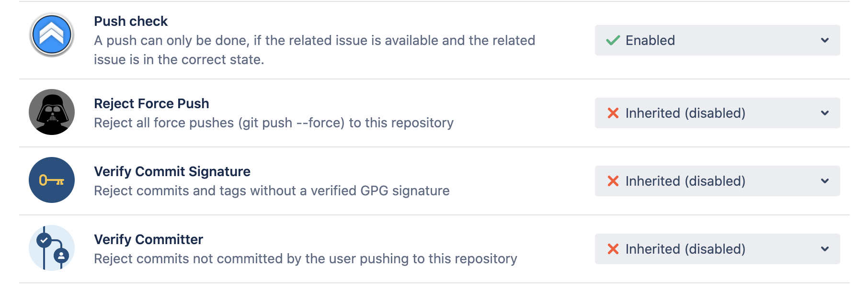Click red X icon for Reject Force Push
Viewport: 868px width, 291px height.
click(x=613, y=113)
